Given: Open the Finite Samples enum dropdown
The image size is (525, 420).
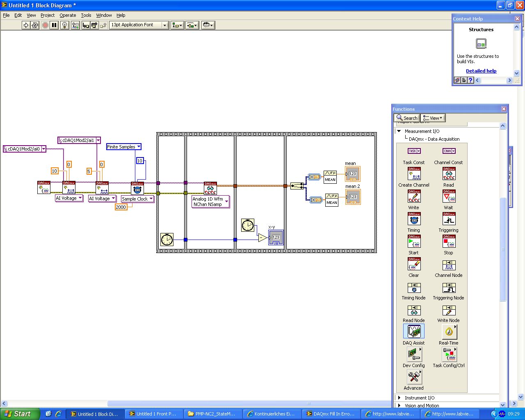Looking at the screenshot, I should pos(139,147).
